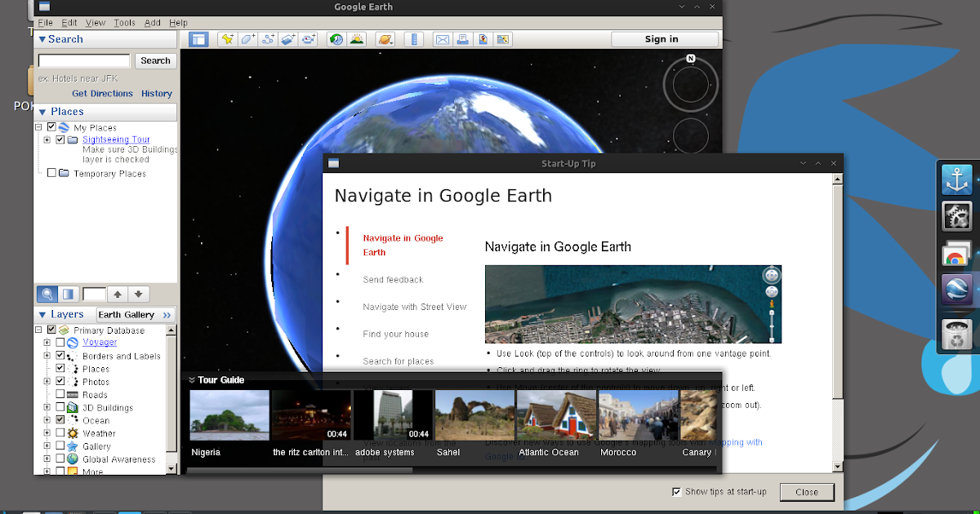Click the Places panel split-view icon
Image resolution: width=980 pixels, height=514 pixels.
tap(69, 294)
